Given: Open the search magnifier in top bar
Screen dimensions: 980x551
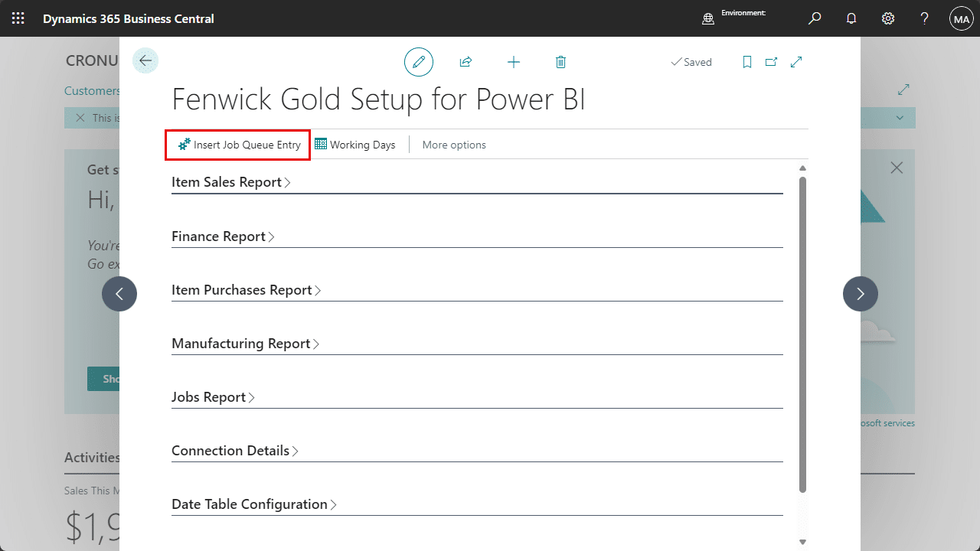Looking at the screenshot, I should pos(815,18).
